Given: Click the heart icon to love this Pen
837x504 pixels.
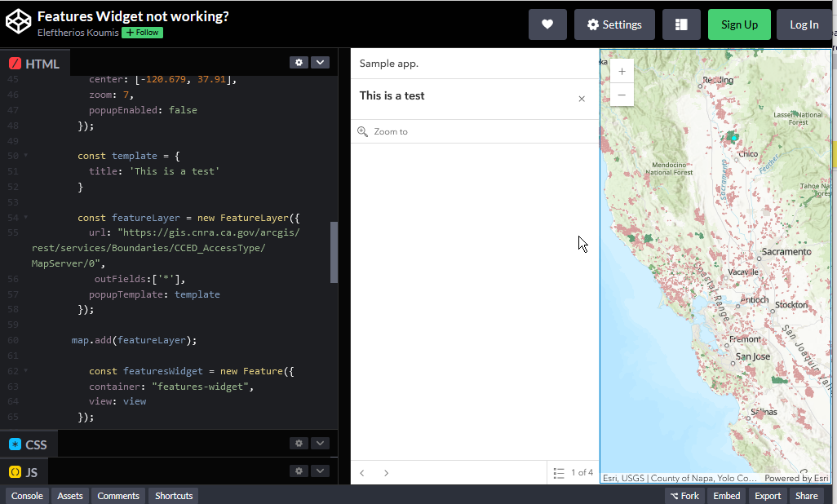Looking at the screenshot, I should click(x=547, y=24).
